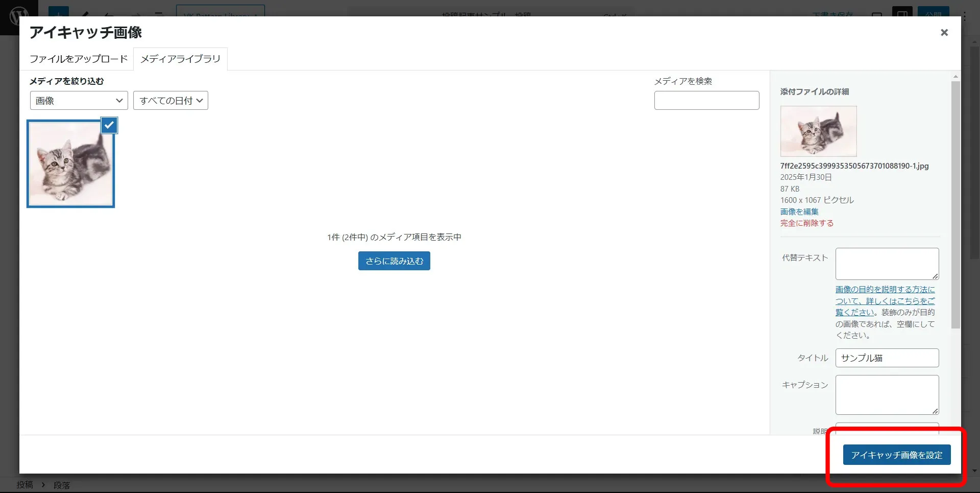Expand the すべての日付 date filter
The image size is (980, 493).
170,101
